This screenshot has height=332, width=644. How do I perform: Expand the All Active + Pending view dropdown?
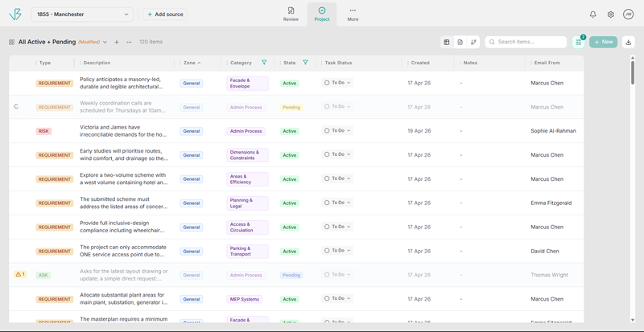pos(105,42)
